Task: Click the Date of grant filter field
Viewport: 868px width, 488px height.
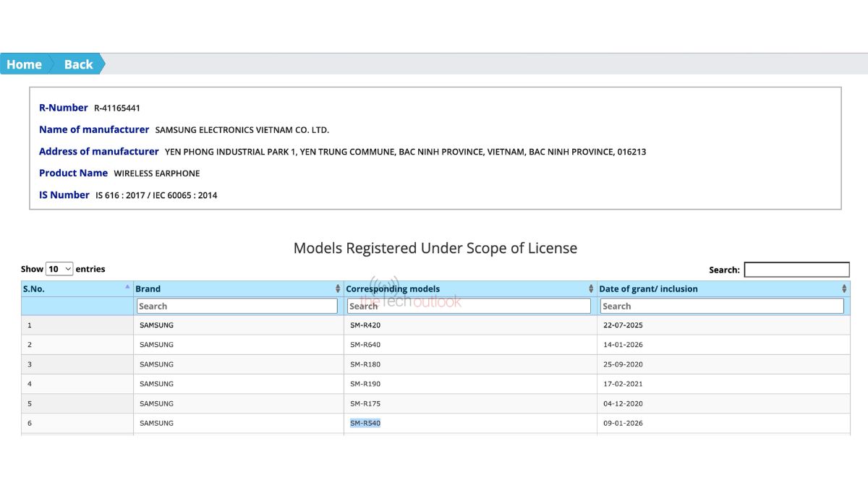Action: [x=722, y=306]
